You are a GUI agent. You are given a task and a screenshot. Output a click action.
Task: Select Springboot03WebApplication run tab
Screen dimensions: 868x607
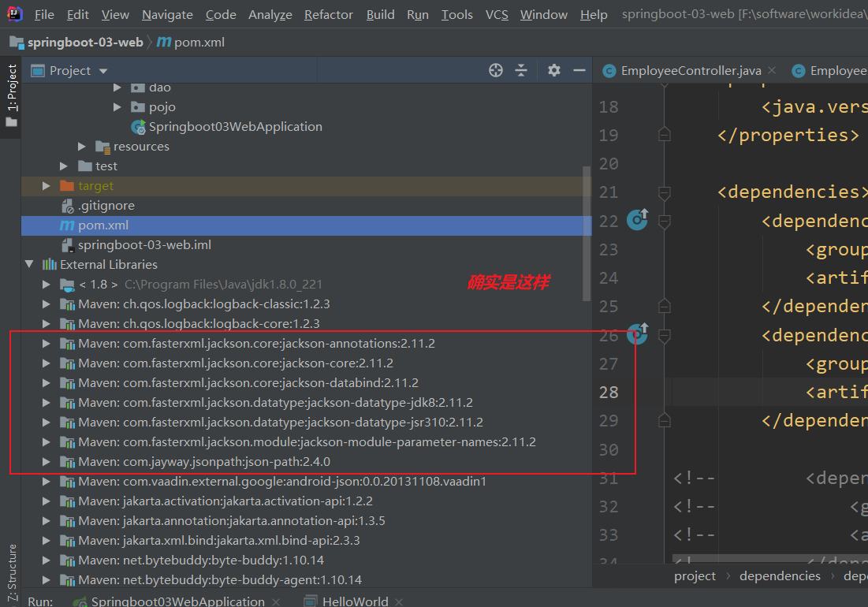pyautogui.click(x=177, y=601)
